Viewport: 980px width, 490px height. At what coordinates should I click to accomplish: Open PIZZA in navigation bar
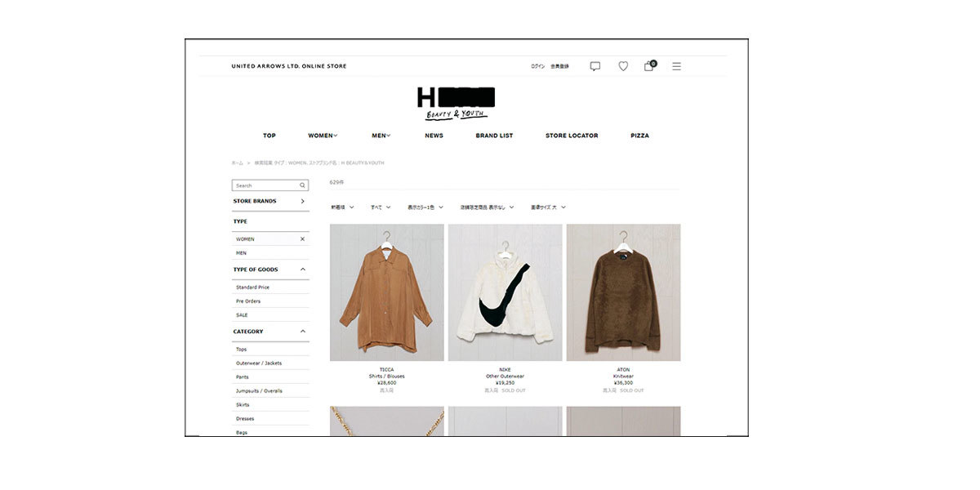[639, 136]
